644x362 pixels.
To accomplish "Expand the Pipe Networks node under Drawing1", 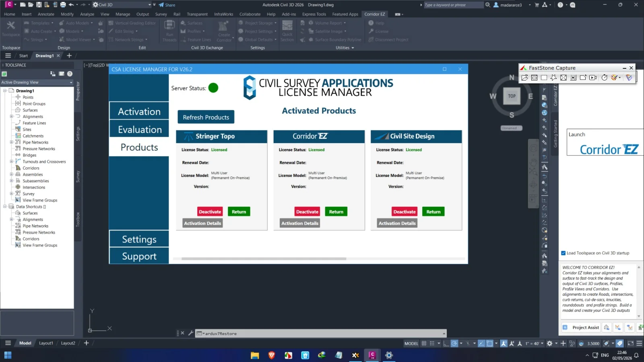I will [11, 142].
